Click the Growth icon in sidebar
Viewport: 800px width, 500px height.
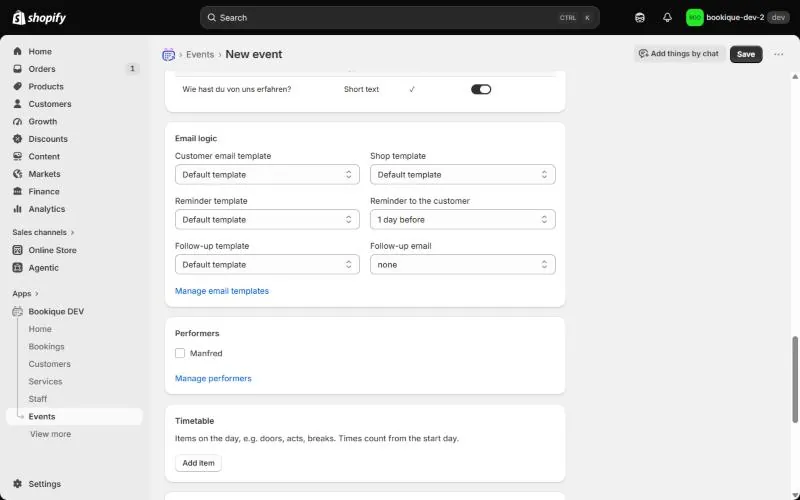click(x=18, y=121)
